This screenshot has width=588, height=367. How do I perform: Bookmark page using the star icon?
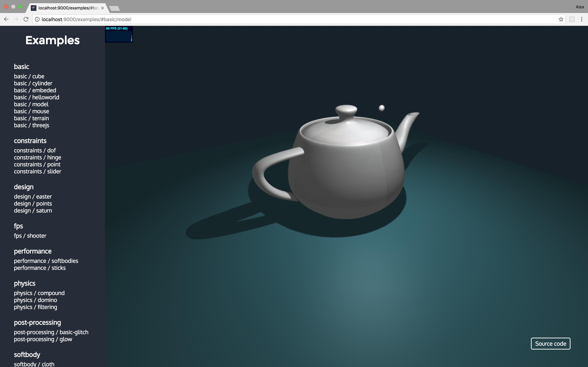pos(561,19)
